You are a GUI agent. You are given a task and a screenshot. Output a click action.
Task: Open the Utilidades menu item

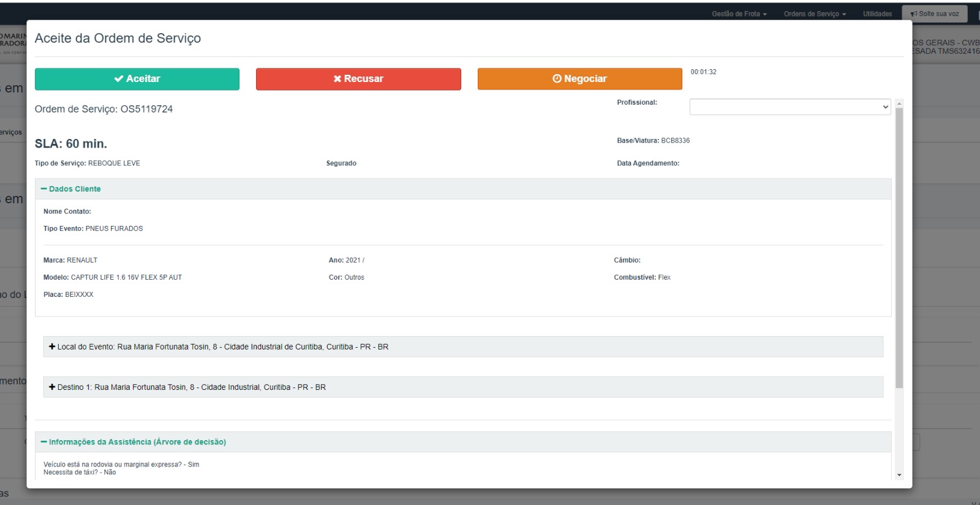[x=877, y=14]
